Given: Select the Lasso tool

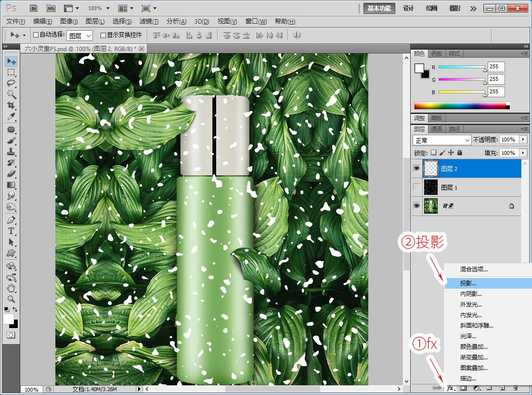Looking at the screenshot, I should pyautogui.click(x=11, y=83).
